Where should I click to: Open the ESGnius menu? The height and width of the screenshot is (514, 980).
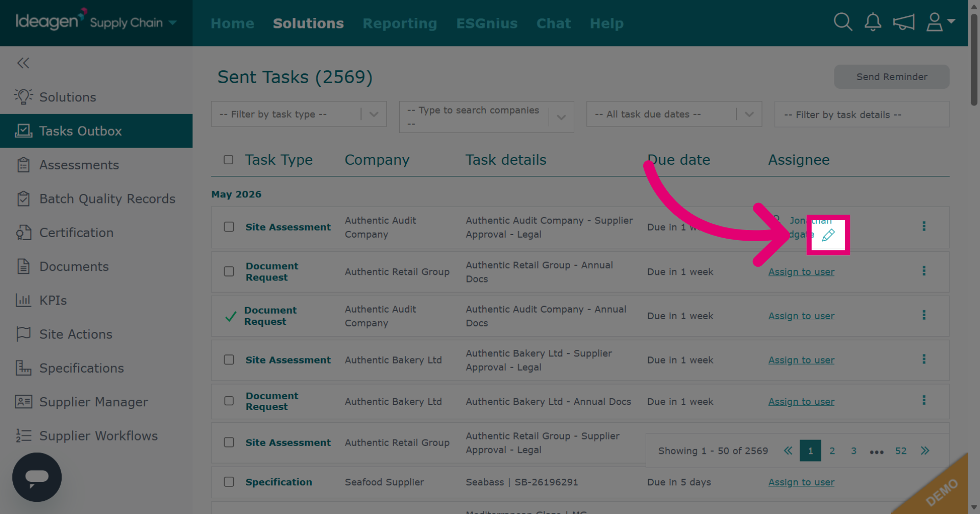click(487, 23)
